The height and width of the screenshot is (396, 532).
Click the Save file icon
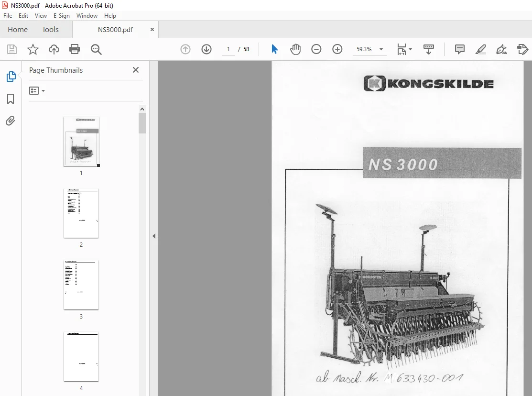point(12,49)
